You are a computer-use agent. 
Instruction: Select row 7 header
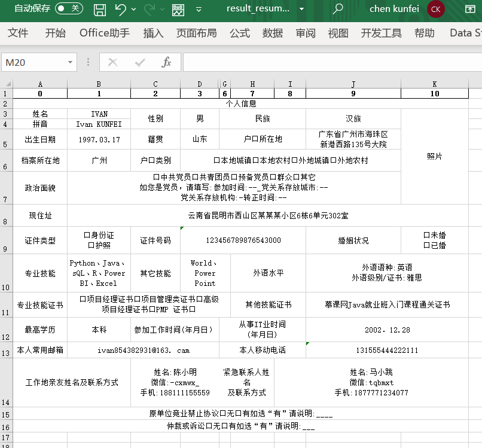click(6, 188)
